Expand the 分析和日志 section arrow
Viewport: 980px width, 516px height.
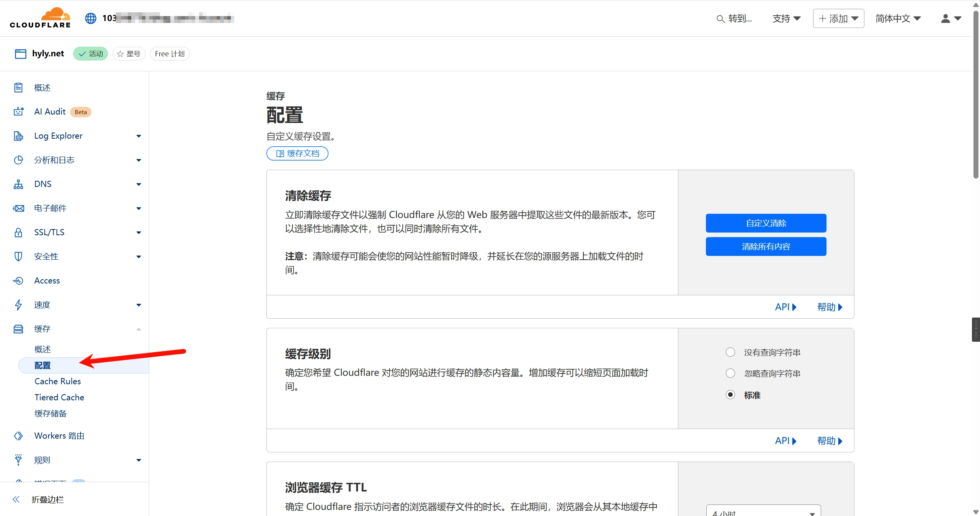pyautogui.click(x=139, y=160)
